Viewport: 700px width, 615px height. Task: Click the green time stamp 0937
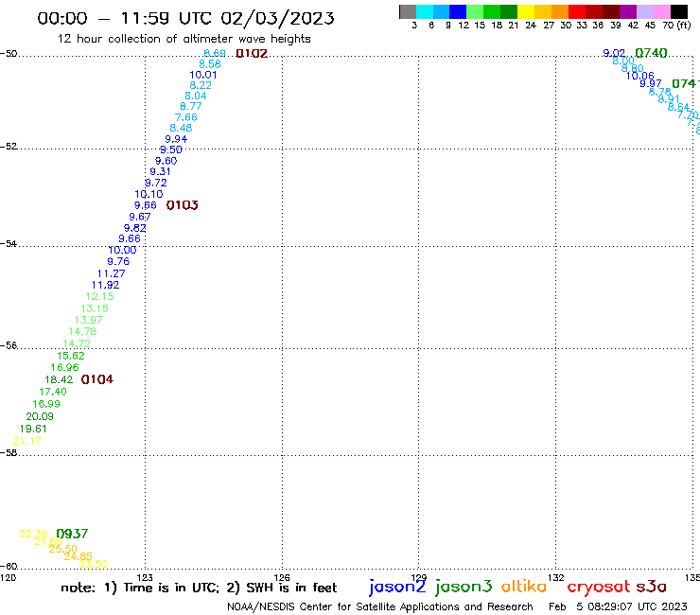coord(72,534)
